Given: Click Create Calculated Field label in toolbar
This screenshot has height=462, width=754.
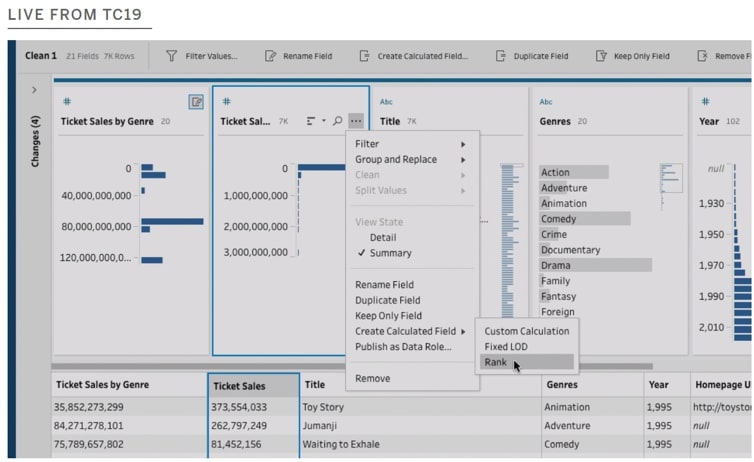Looking at the screenshot, I should click(422, 56).
